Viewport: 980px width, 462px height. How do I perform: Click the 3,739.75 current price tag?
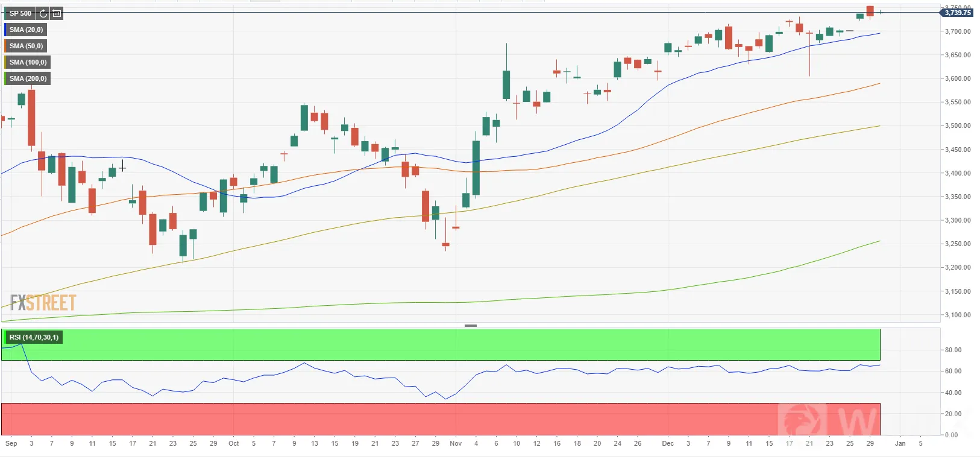click(x=956, y=13)
